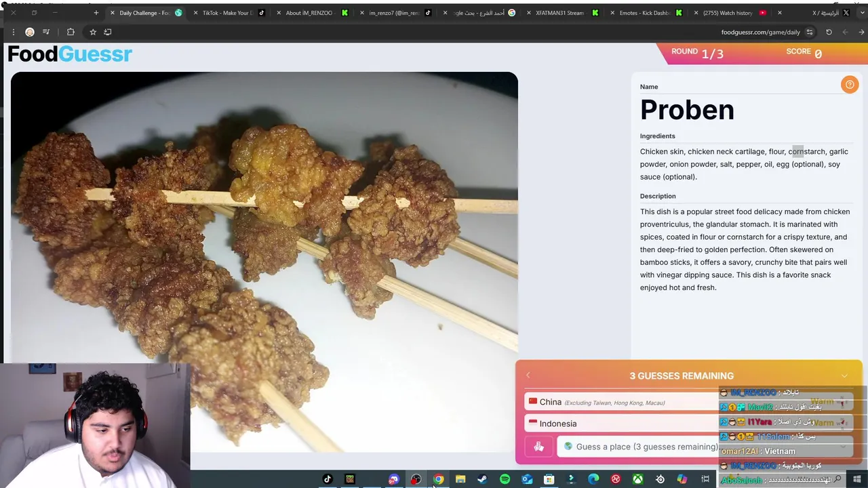Open Microsoft Edge from the taskbar
Viewport: 868px width, 488px height.
pyautogui.click(x=593, y=479)
